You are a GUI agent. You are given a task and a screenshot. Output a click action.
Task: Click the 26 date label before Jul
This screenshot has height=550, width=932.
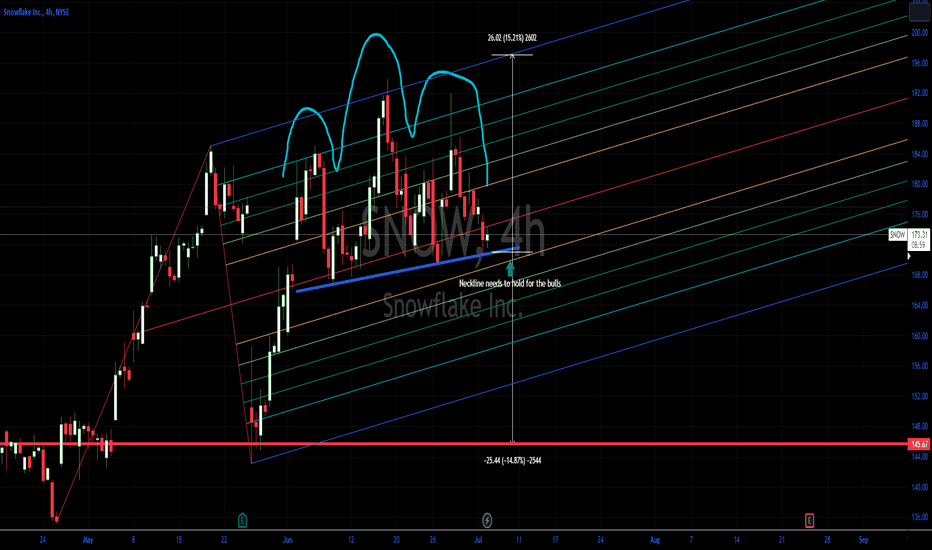coord(433,540)
